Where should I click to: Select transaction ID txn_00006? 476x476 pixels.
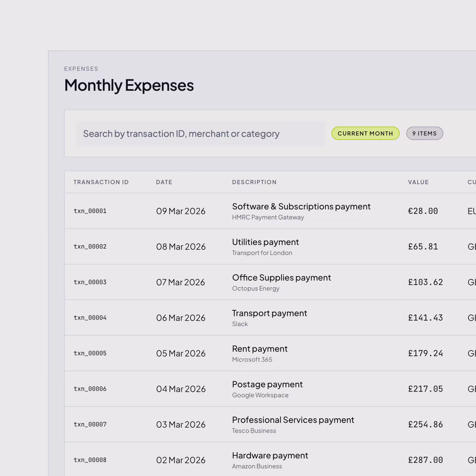click(x=90, y=389)
